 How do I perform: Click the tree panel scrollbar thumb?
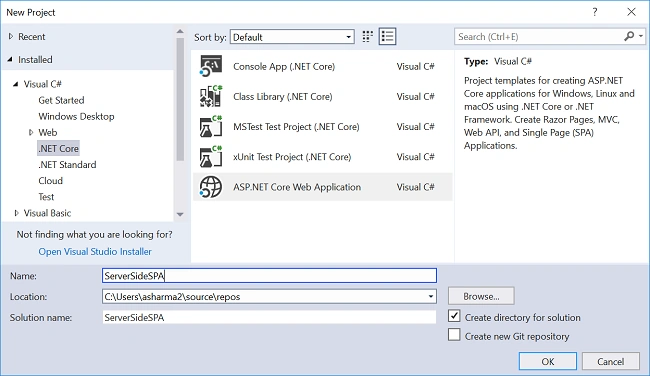180,99
